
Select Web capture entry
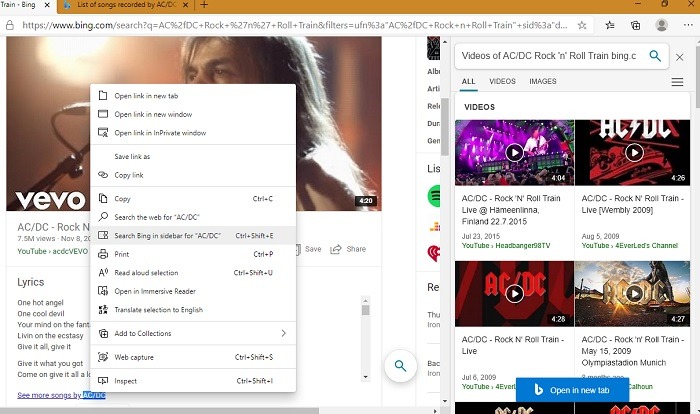[x=193, y=357]
